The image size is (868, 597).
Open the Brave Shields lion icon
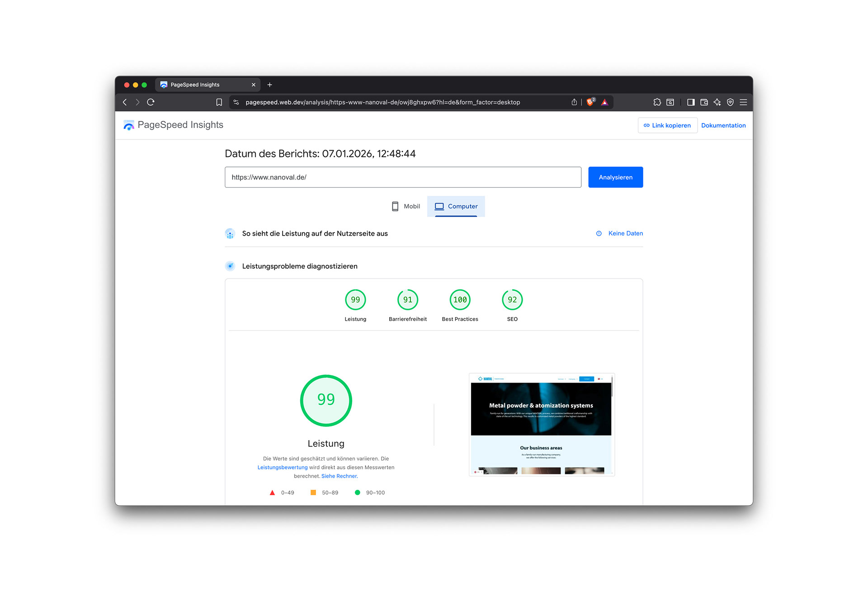pos(590,102)
